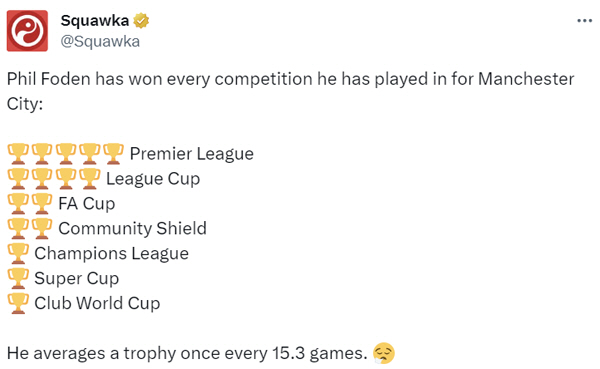Open the Squawka display name link
The width and height of the screenshot is (600, 369).
pos(95,20)
